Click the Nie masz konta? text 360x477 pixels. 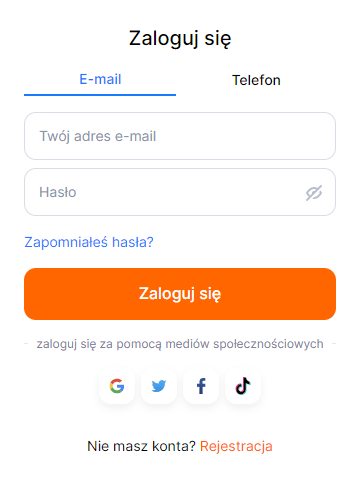[x=141, y=446]
